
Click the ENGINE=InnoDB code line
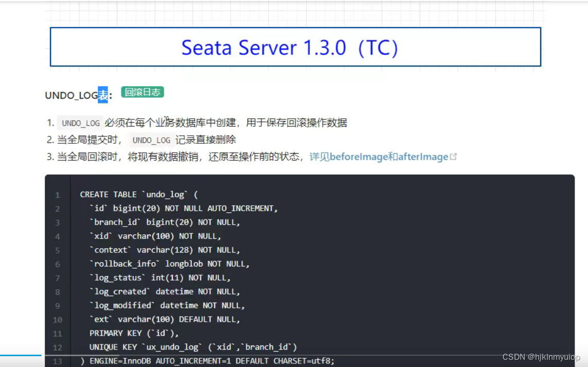coord(207,361)
